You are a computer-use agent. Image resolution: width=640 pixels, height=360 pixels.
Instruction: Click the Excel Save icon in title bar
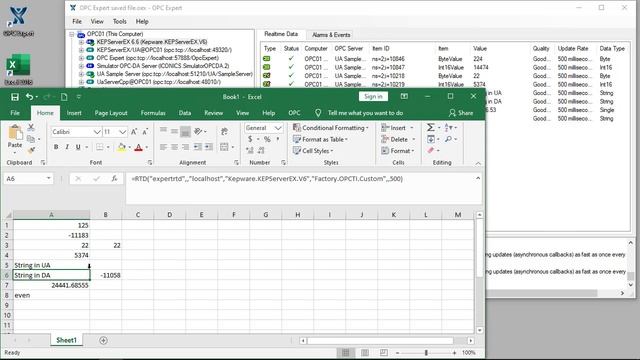coord(15,97)
